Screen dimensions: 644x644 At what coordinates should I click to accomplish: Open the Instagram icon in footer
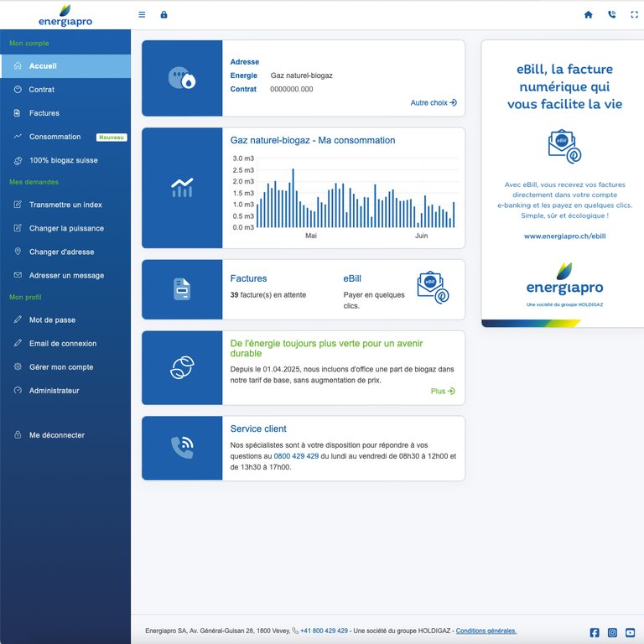click(x=612, y=632)
